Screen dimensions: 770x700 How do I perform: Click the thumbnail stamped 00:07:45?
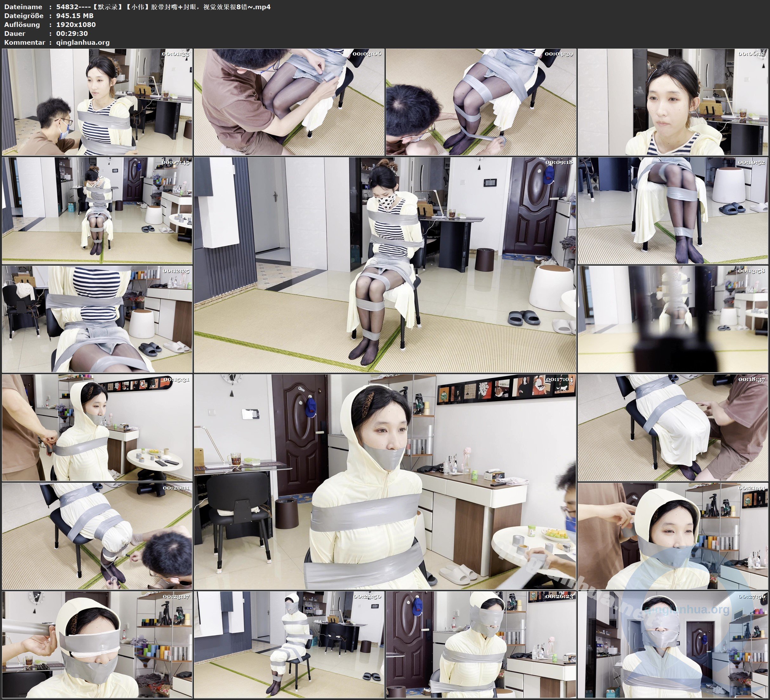pos(97,210)
